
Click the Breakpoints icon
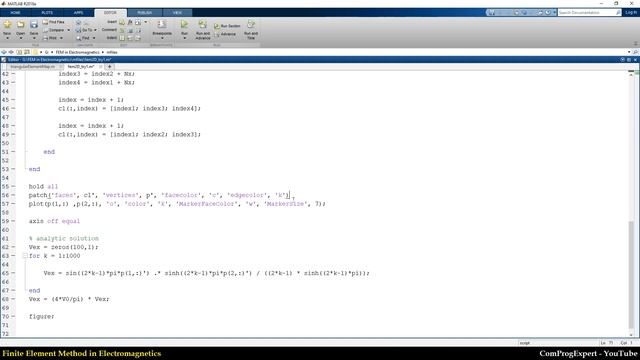(162, 24)
